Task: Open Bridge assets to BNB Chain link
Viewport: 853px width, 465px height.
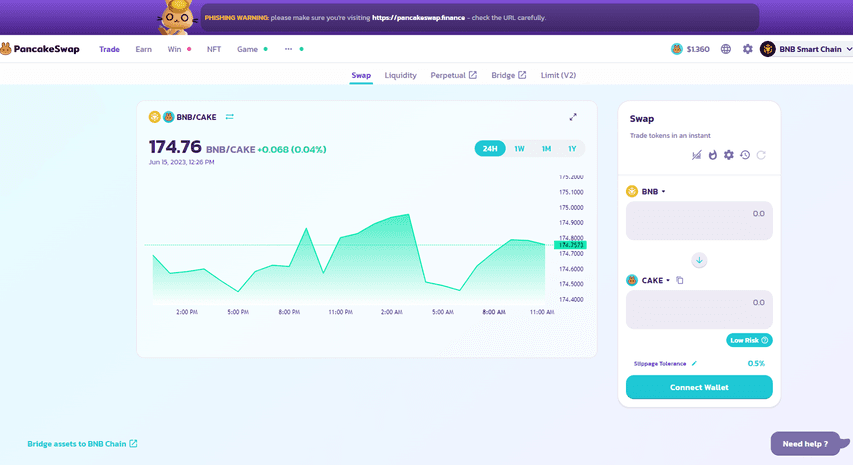Action: (82, 444)
